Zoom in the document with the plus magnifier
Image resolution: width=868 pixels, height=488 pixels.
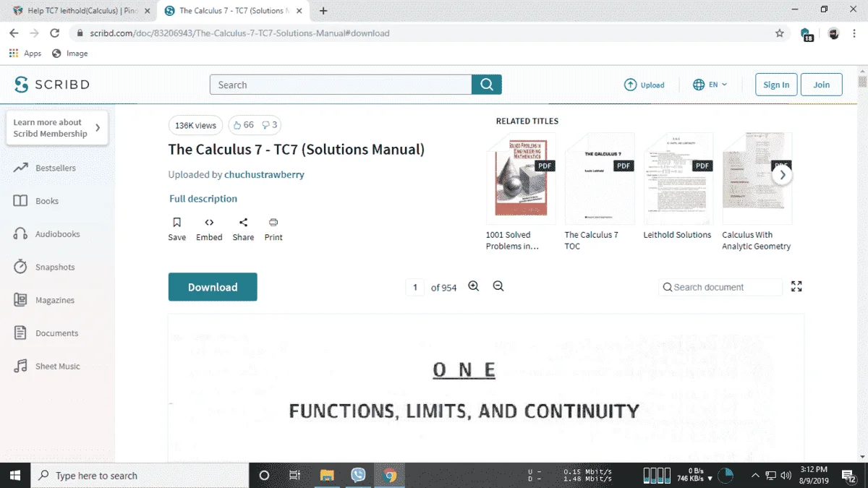[x=474, y=286]
